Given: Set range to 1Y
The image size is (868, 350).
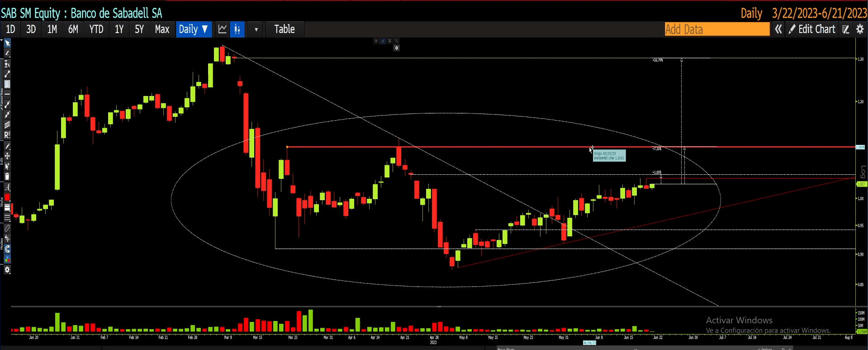Looking at the screenshot, I should [x=119, y=29].
